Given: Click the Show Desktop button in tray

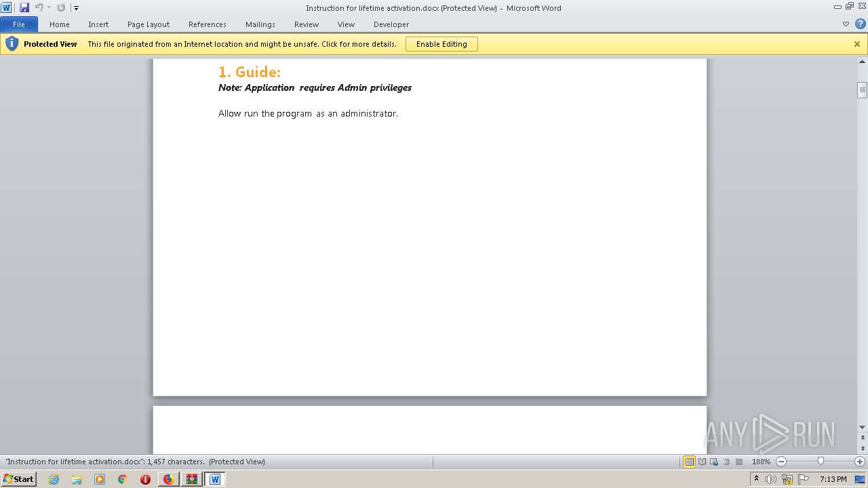Looking at the screenshot, I should (860, 479).
